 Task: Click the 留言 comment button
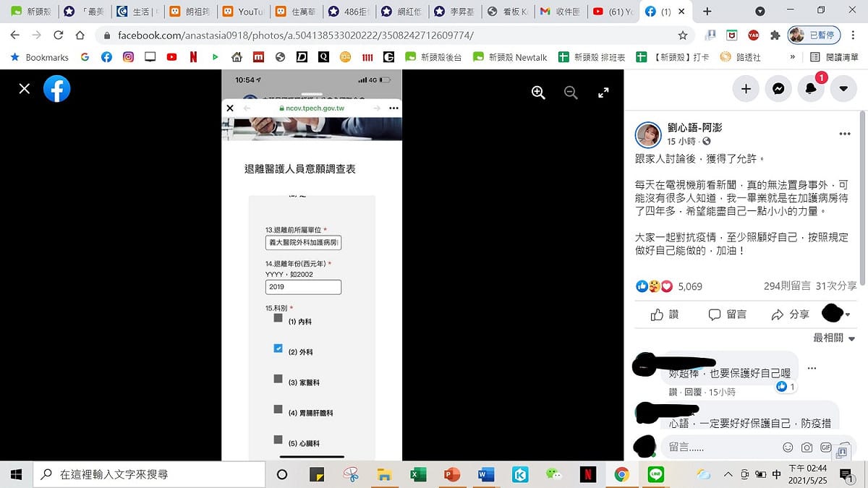(x=728, y=314)
